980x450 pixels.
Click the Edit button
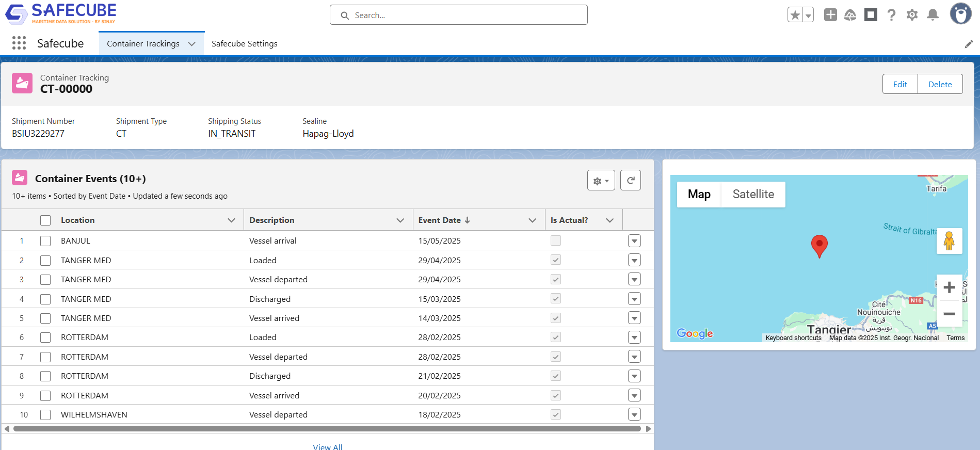pos(900,84)
